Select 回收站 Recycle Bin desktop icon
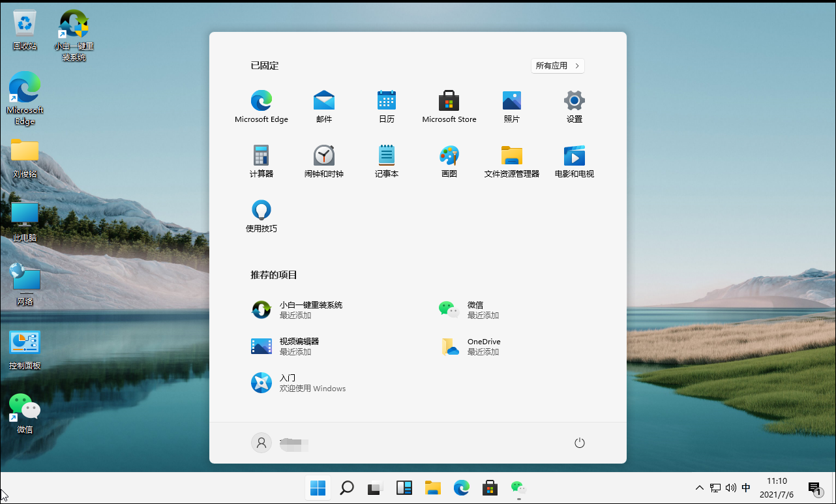 [x=25, y=30]
